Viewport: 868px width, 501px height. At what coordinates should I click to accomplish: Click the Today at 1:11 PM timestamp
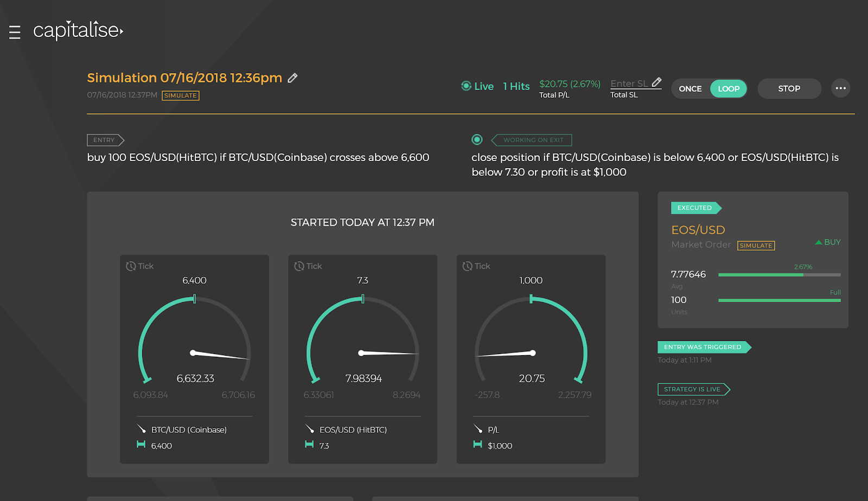click(x=685, y=360)
